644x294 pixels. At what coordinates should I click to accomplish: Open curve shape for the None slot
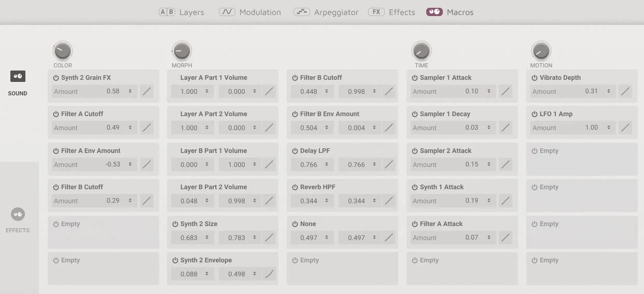click(389, 237)
